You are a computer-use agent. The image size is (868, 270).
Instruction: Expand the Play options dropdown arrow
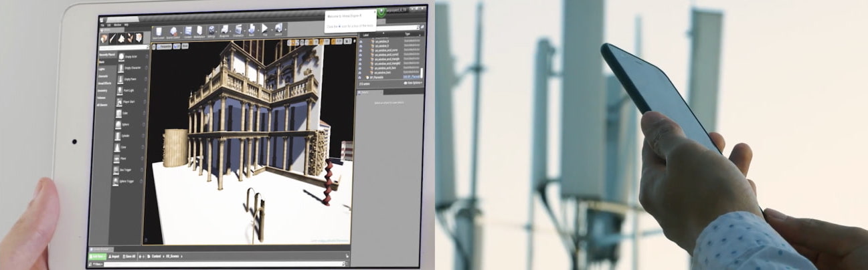click(x=272, y=29)
